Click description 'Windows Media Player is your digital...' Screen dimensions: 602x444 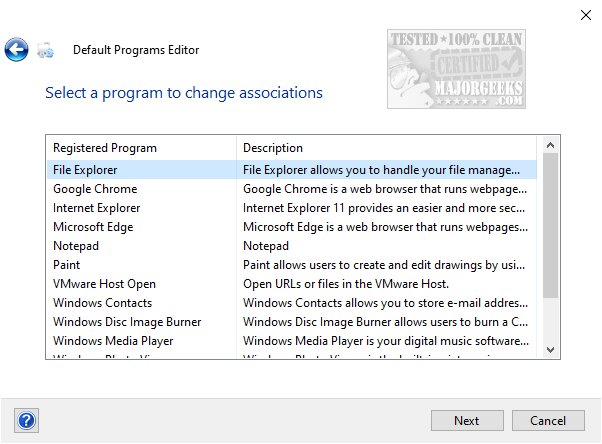[x=386, y=341]
